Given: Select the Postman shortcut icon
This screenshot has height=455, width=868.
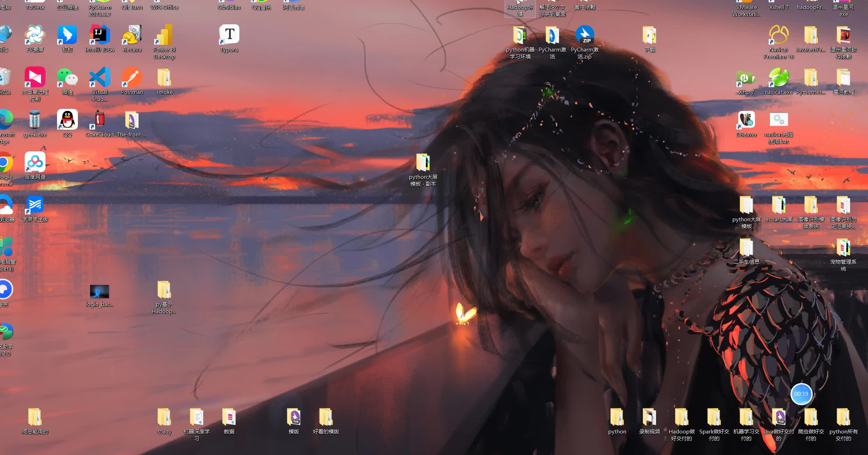Looking at the screenshot, I should click(132, 78).
